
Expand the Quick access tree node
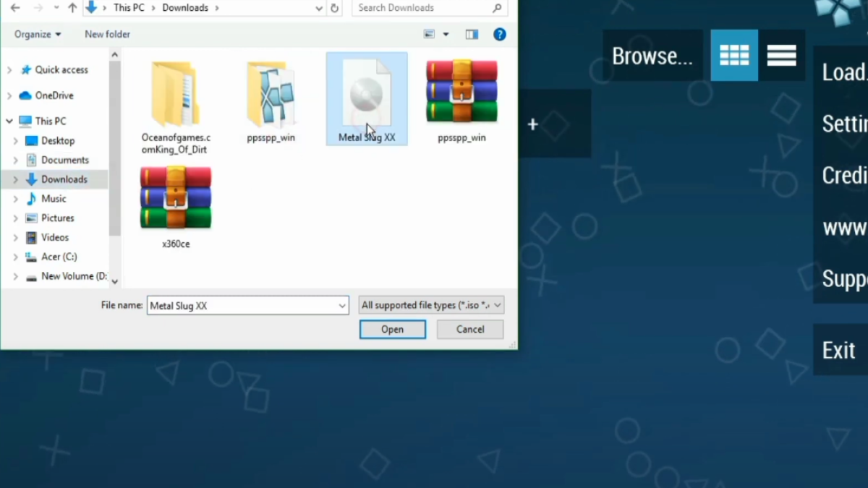pyautogui.click(x=9, y=70)
